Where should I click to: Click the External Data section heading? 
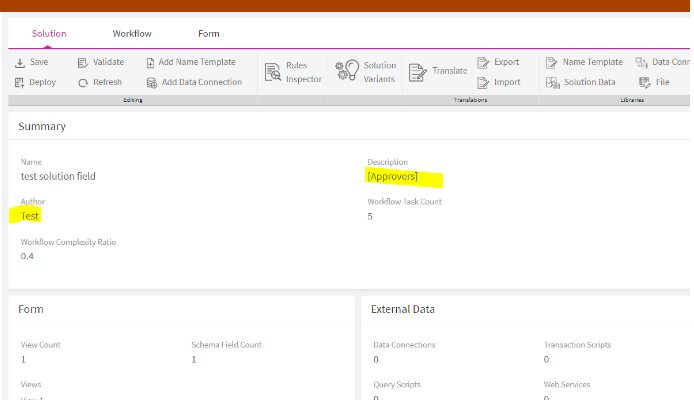pyautogui.click(x=403, y=309)
